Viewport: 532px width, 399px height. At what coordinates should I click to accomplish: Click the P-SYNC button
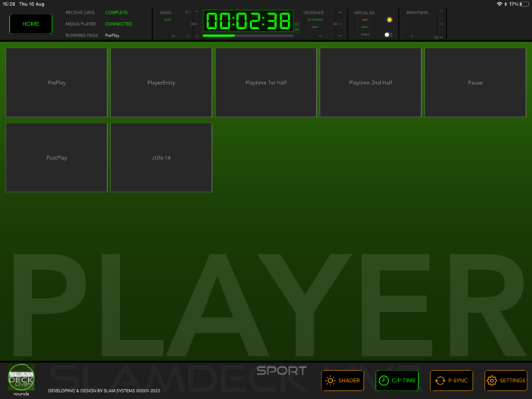[x=451, y=381]
